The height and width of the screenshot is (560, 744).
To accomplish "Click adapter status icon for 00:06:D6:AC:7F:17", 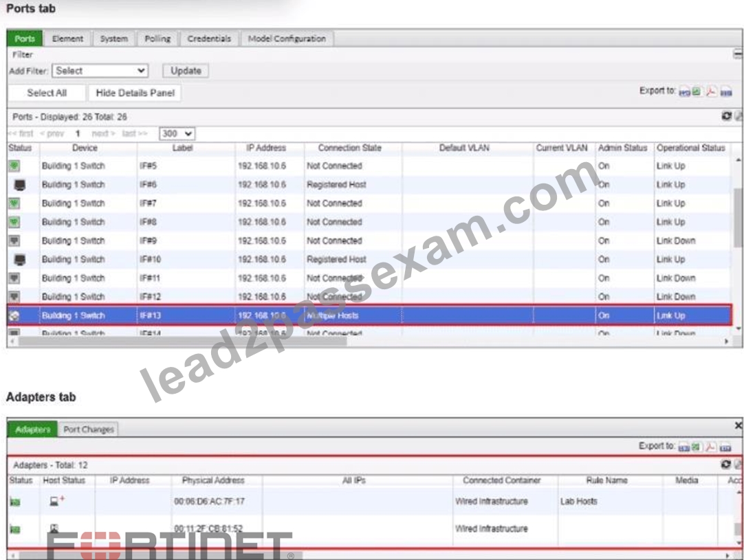I will point(15,501).
